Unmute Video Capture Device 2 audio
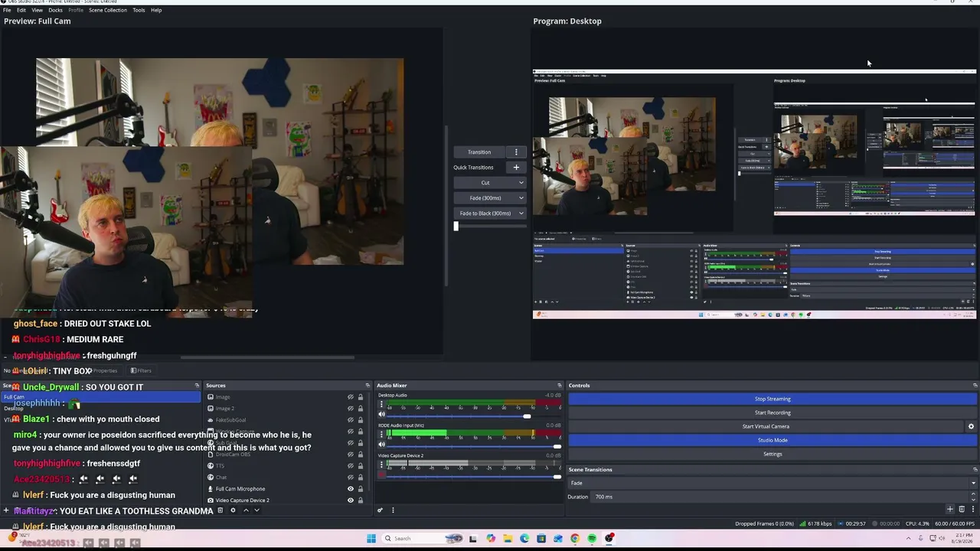The image size is (980, 551). tap(382, 475)
